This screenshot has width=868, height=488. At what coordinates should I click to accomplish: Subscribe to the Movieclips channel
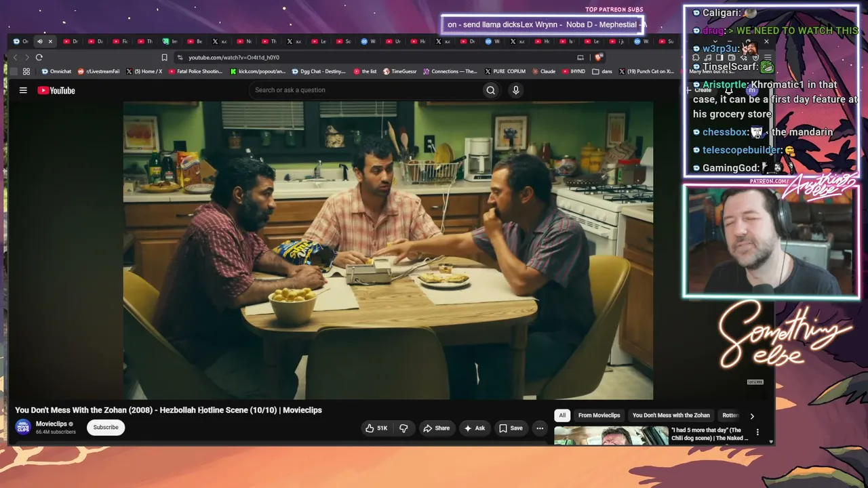[106, 428]
